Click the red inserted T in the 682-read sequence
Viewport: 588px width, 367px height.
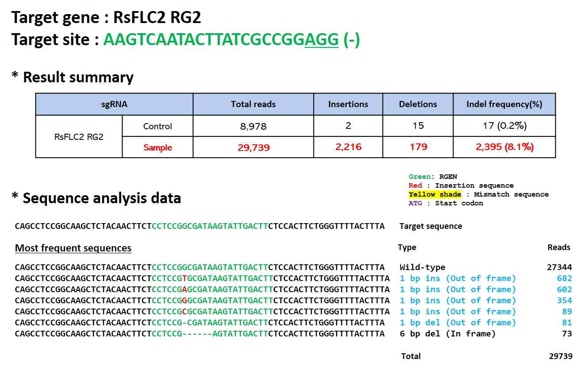pos(184,278)
